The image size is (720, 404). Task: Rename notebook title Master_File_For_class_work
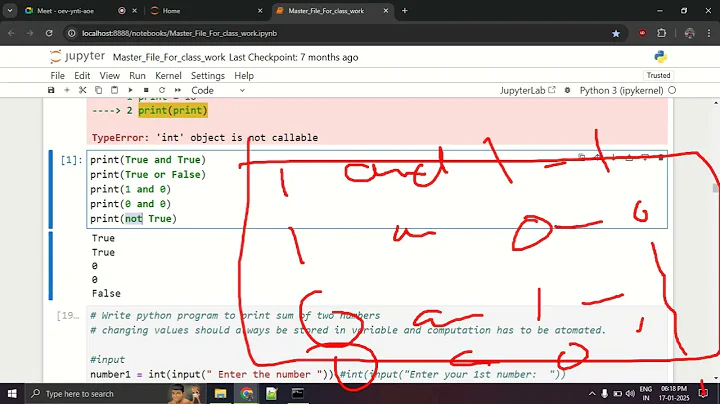(169, 57)
